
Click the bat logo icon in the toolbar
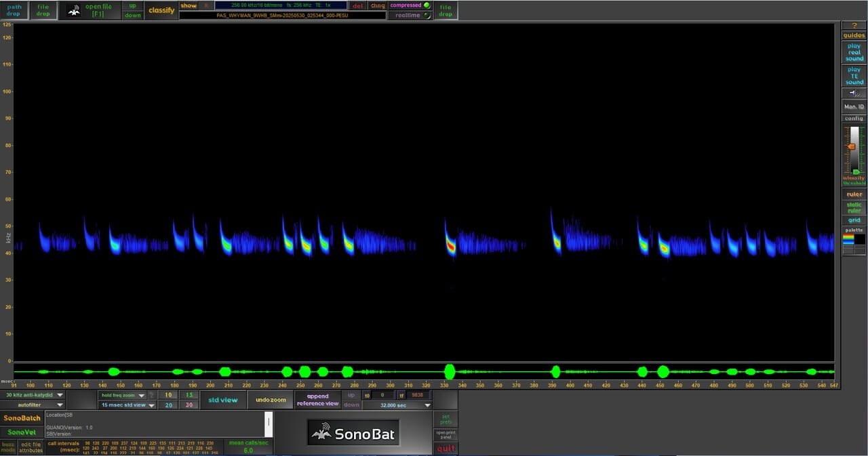tap(75, 10)
